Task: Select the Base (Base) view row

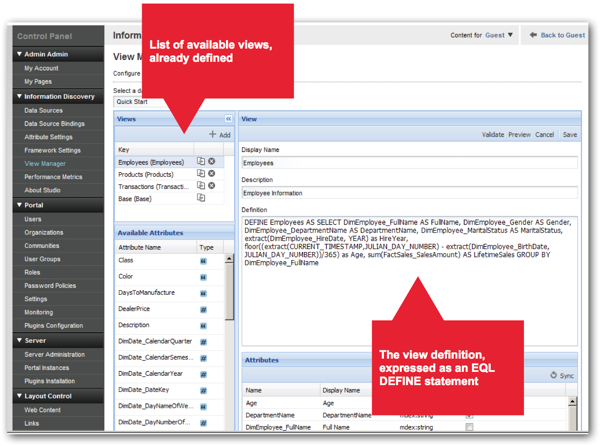Action: (x=170, y=199)
